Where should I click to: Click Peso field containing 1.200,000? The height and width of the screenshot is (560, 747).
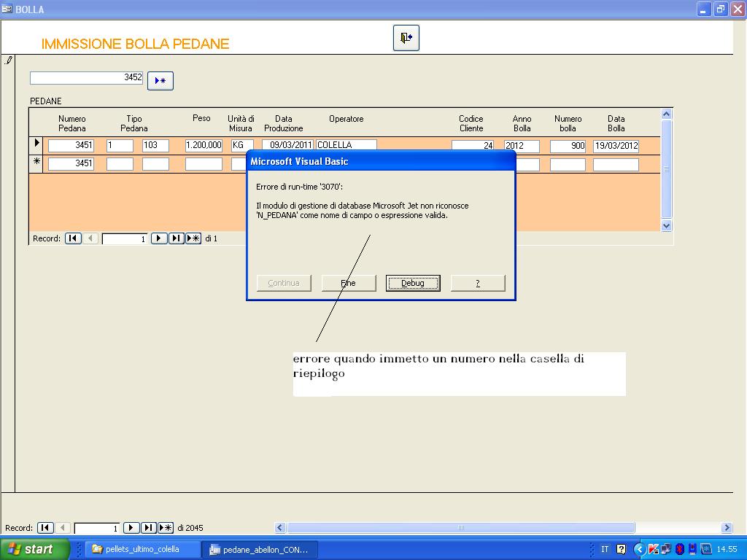point(204,145)
